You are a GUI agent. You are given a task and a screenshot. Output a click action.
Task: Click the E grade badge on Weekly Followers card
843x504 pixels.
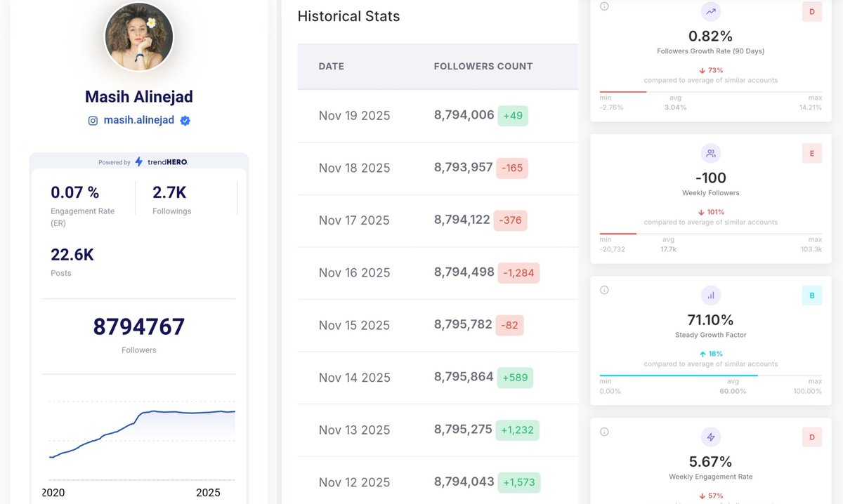point(812,154)
